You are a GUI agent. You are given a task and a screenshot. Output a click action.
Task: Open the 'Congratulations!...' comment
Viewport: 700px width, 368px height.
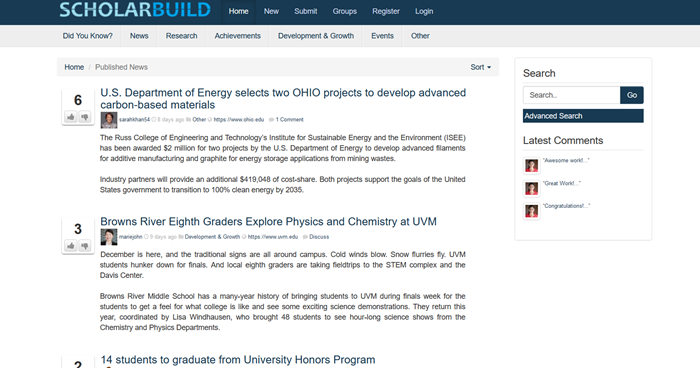(567, 206)
